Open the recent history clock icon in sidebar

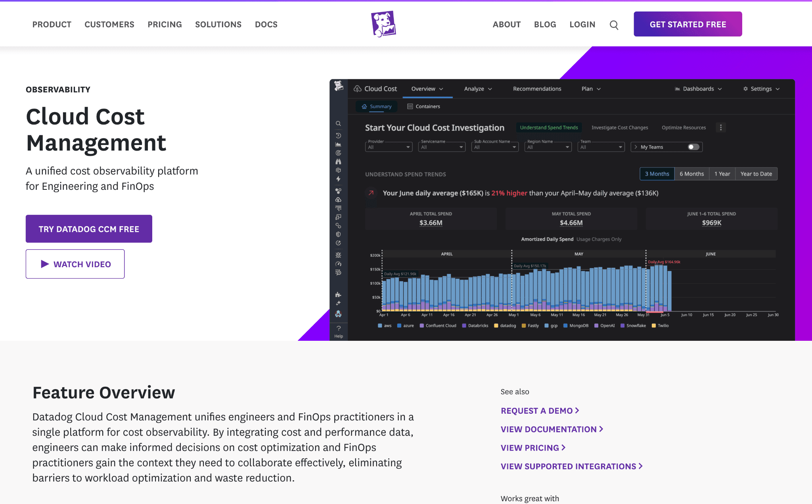click(x=338, y=136)
